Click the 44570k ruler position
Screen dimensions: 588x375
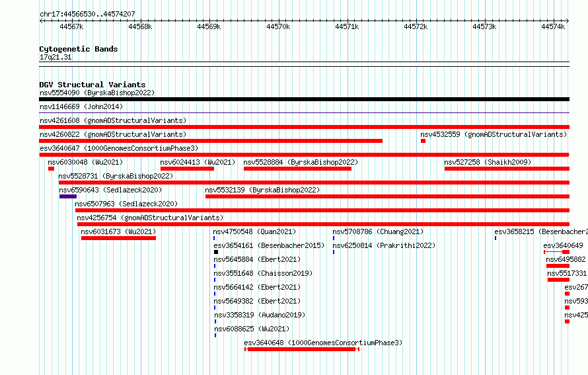(x=278, y=26)
